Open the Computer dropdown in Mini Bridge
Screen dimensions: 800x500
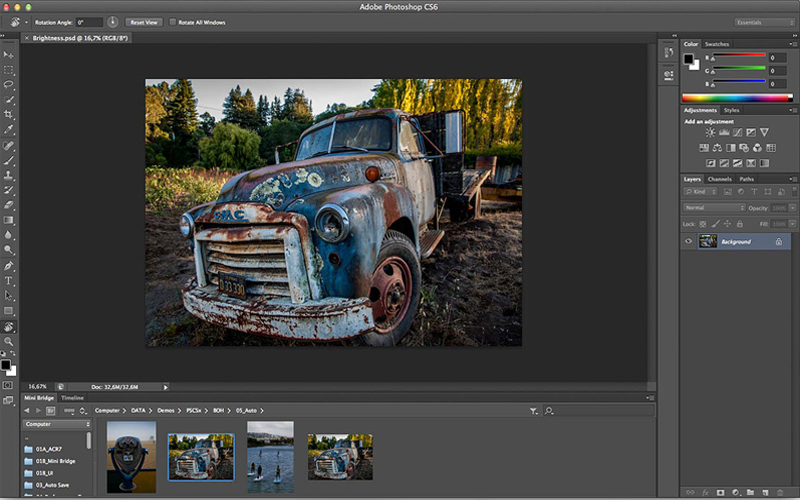click(x=57, y=424)
